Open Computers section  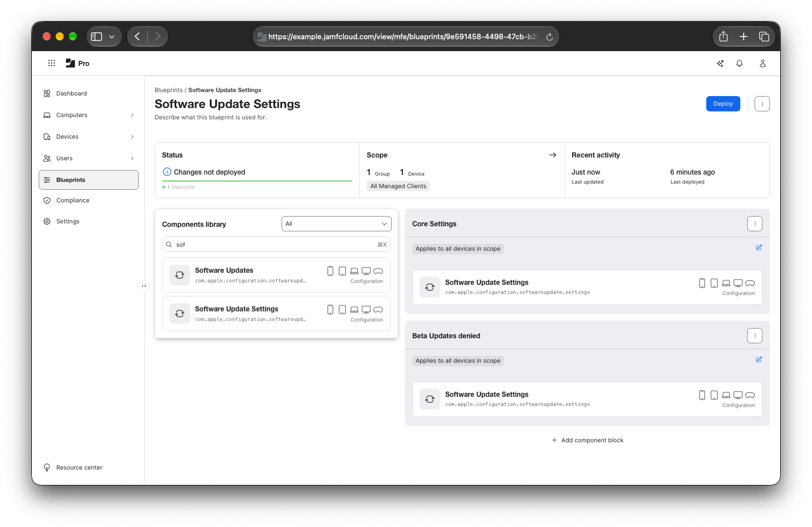[89, 115]
